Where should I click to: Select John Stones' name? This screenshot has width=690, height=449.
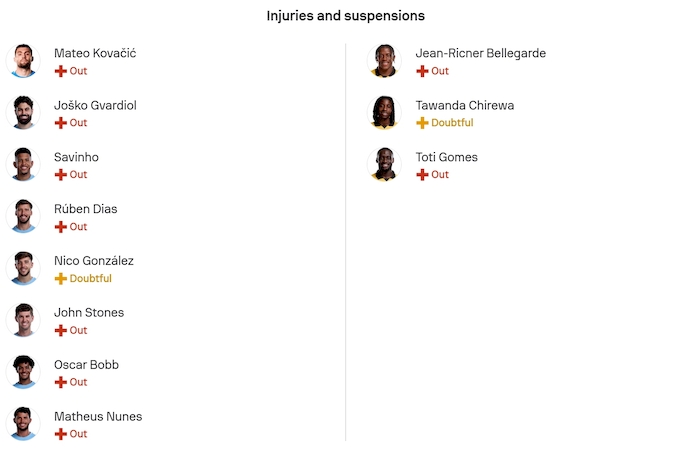click(x=89, y=313)
